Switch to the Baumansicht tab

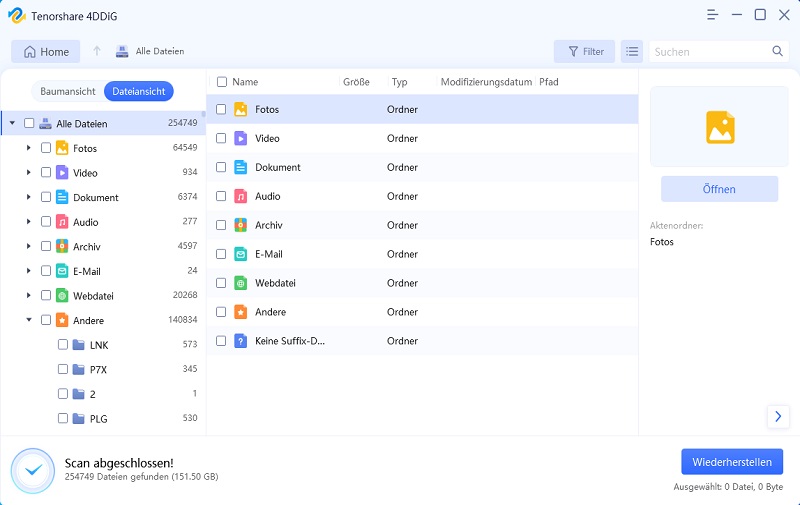[68, 91]
